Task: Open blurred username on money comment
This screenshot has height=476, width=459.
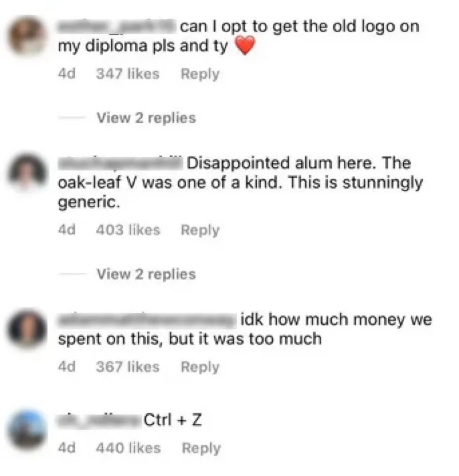Action: pos(147,320)
